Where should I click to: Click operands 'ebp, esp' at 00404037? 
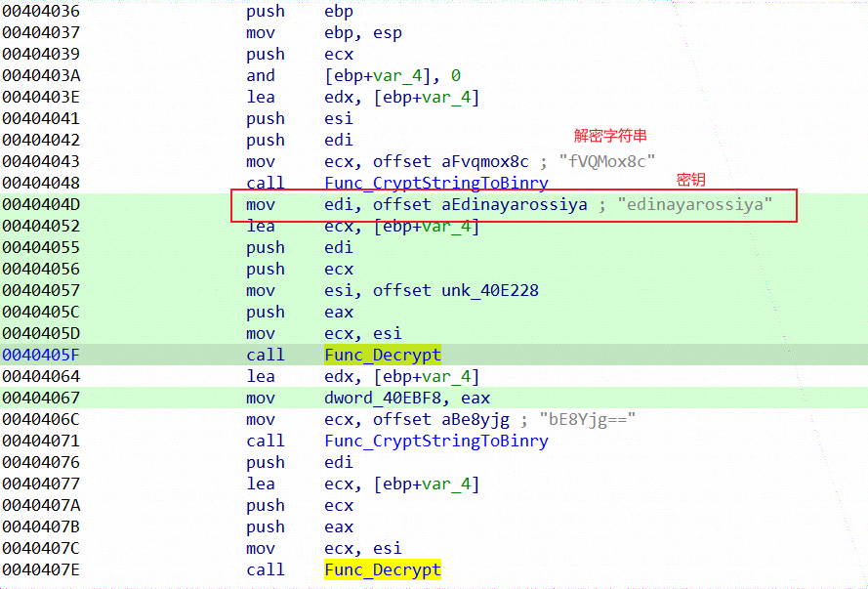coord(362,33)
